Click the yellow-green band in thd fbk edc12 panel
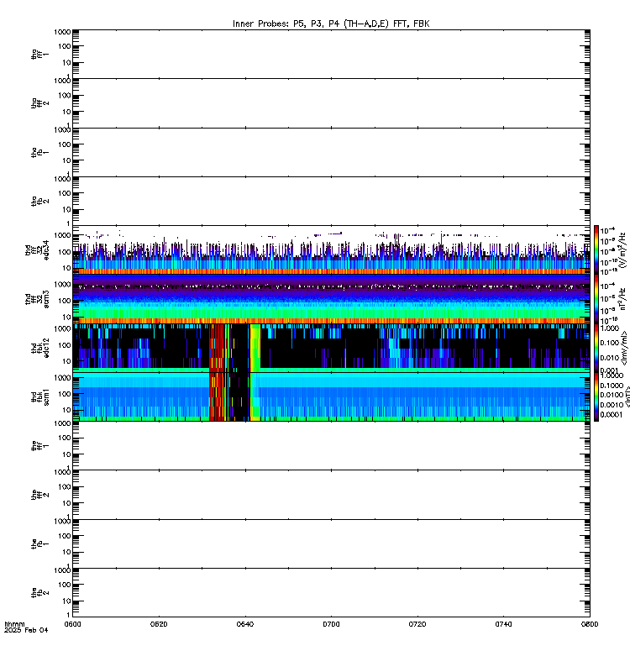 pos(255,348)
